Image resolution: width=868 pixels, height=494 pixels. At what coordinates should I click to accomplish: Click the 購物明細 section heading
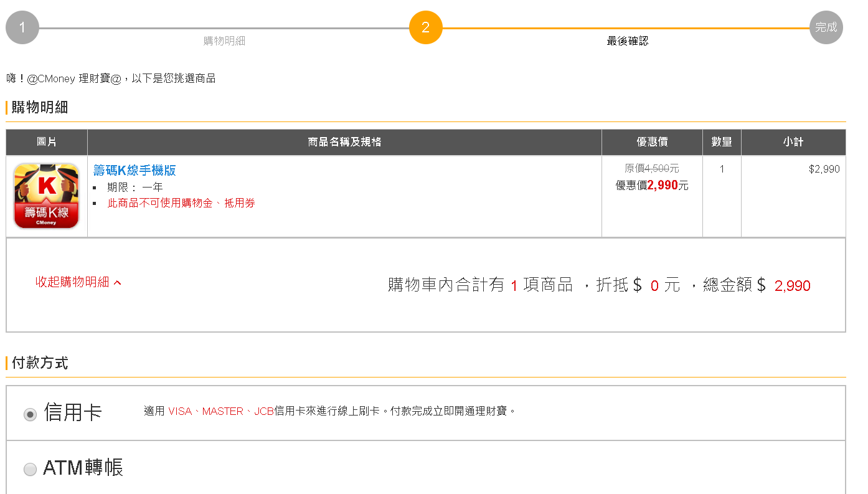40,107
